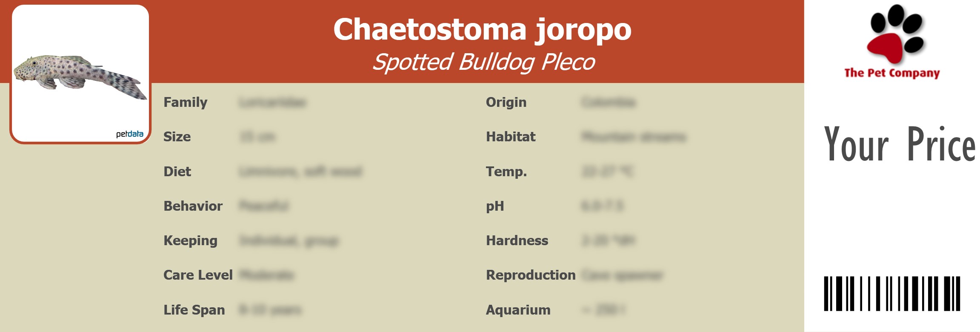This screenshot has width=980, height=332.
Task: Click the paw print logo icon
Action: coord(896,34)
